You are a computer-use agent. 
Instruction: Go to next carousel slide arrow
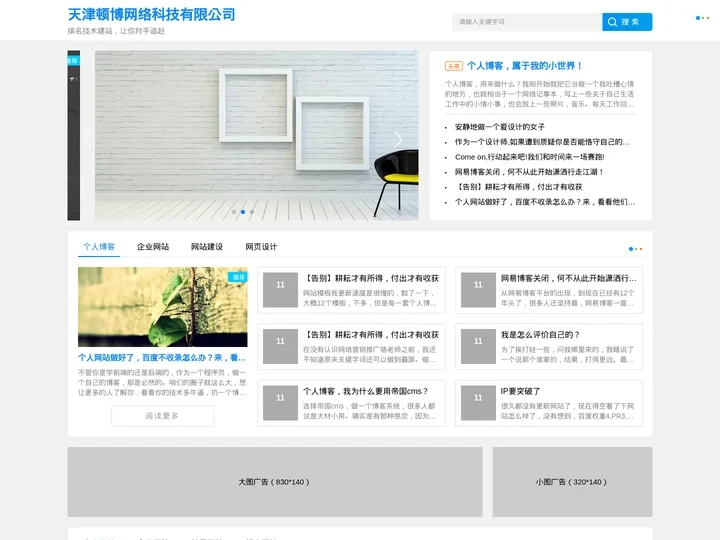398,139
